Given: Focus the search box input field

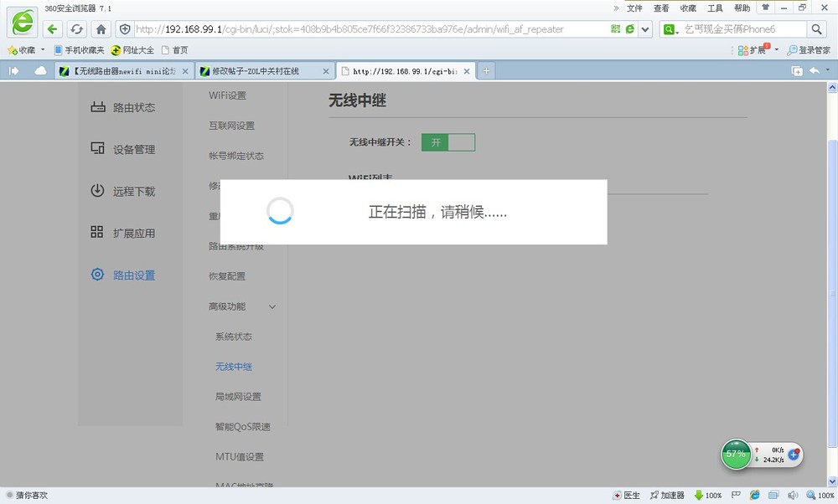Looking at the screenshot, I should tap(744, 28).
